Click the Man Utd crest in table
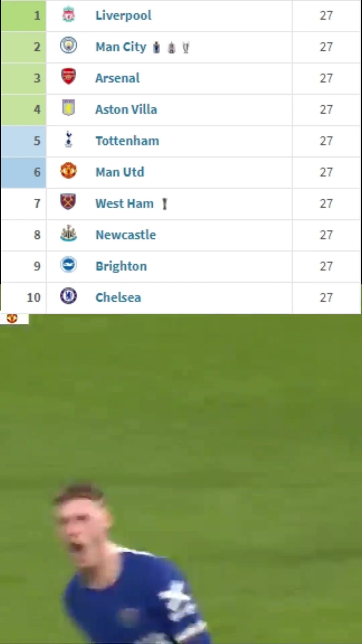The width and height of the screenshot is (362, 644). [x=68, y=171]
